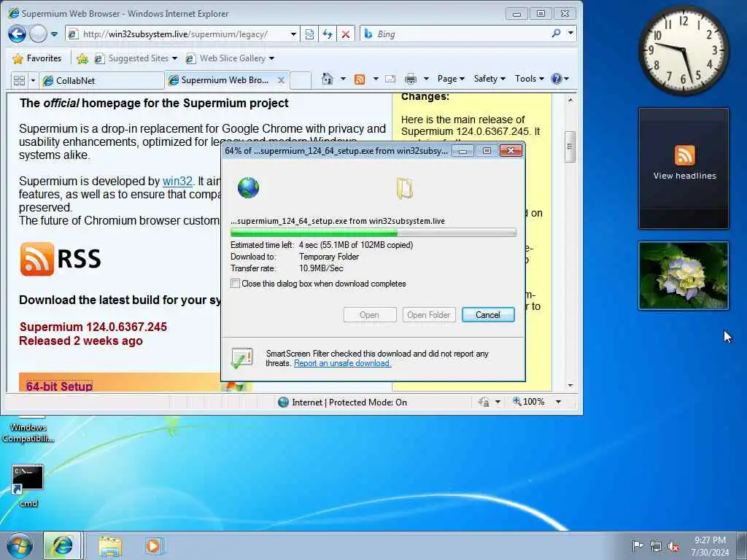Open the Safety menu
This screenshot has height=560, width=747.
(489, 79)
